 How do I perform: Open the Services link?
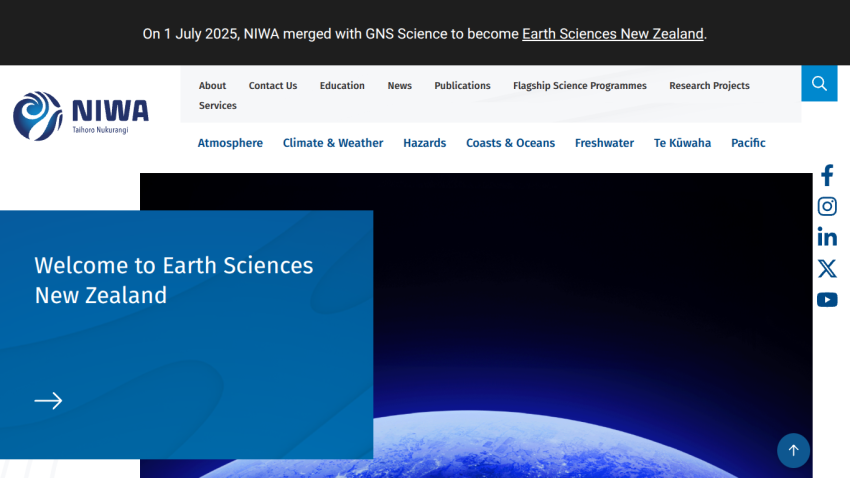(217, 106)
